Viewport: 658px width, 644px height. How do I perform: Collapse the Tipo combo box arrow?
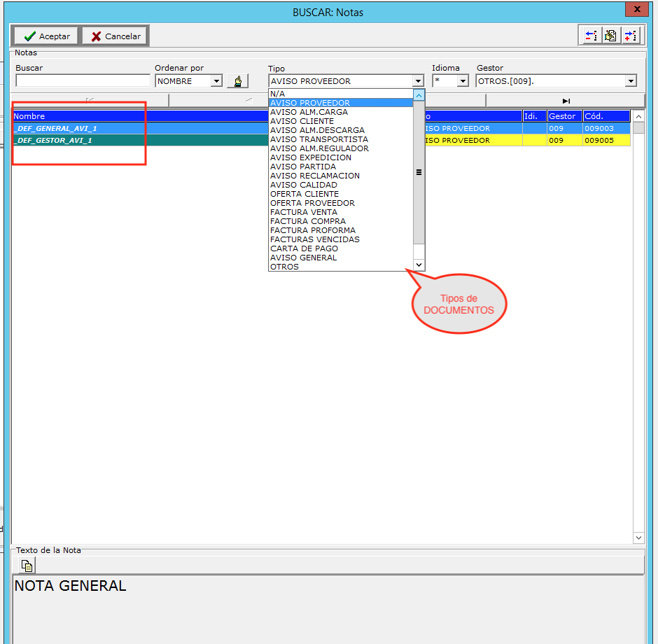[x=418, y=81]
